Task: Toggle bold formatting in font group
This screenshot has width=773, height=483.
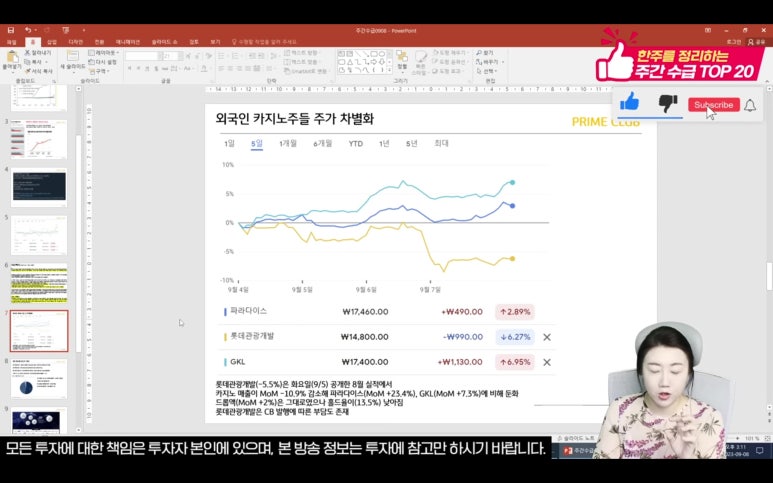Action: tap(130, 69)
